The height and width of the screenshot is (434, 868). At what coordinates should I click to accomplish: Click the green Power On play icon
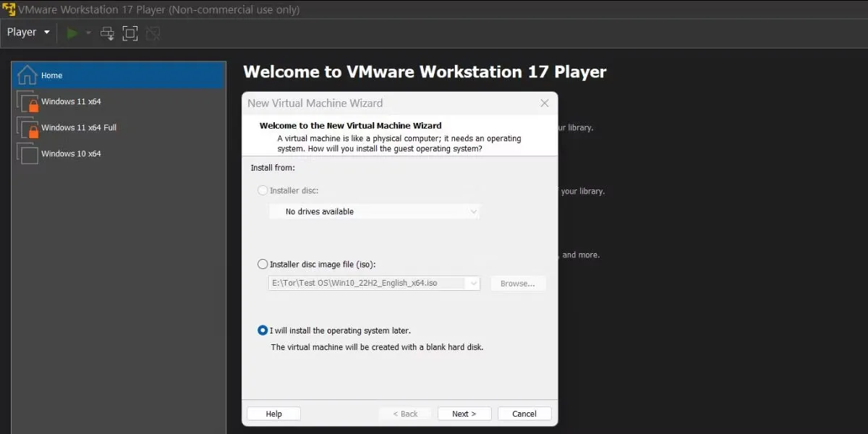[x=71, y=33]
